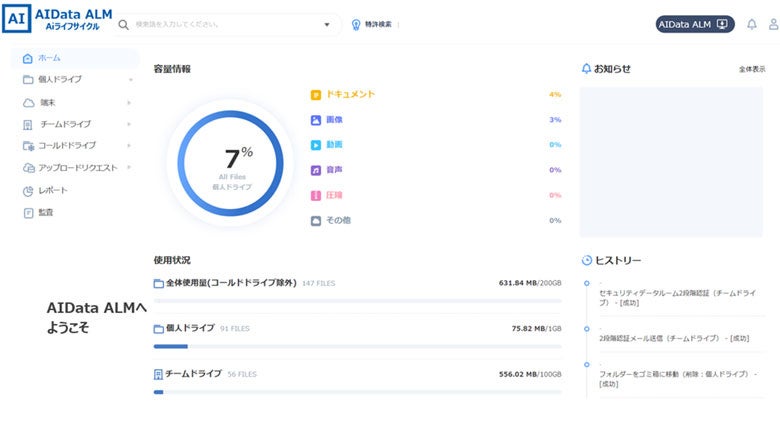The image size is (780, 428).
Task: Expand the チームドライブ sidebar item
Action: coord(130,124)
